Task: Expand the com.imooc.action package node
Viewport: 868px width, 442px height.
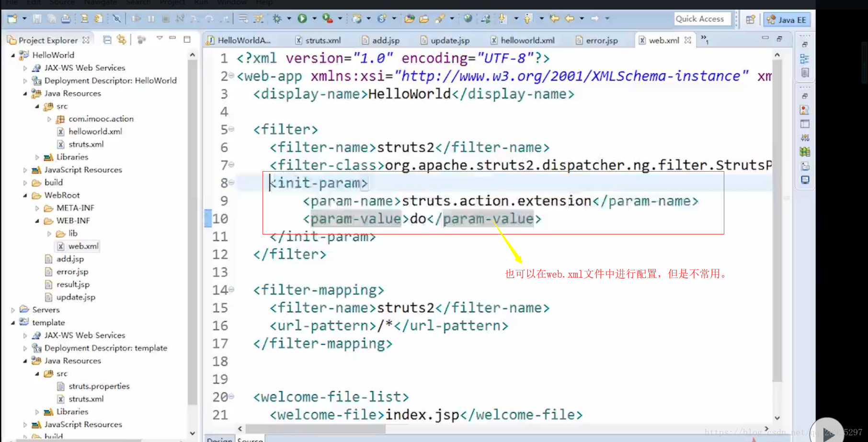Action: 49,119
